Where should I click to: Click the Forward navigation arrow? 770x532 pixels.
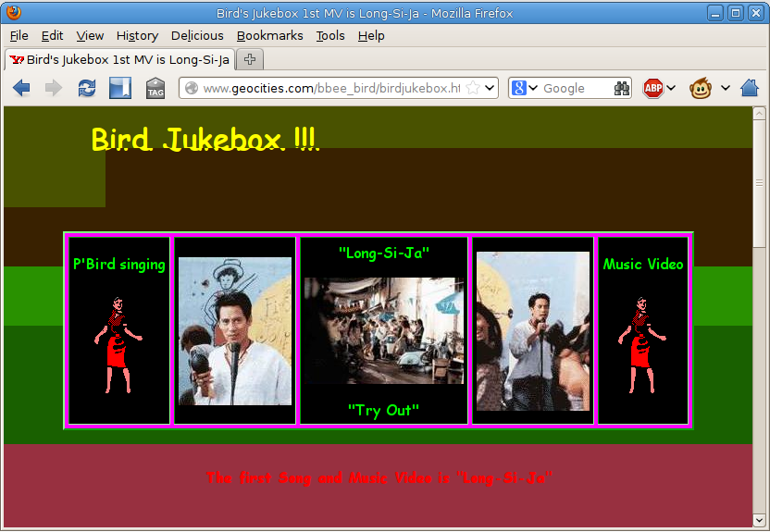(54, 88)
